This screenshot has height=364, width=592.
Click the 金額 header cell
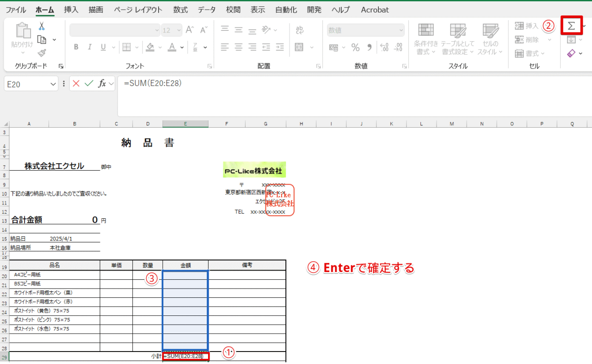[x=185, y=265]
